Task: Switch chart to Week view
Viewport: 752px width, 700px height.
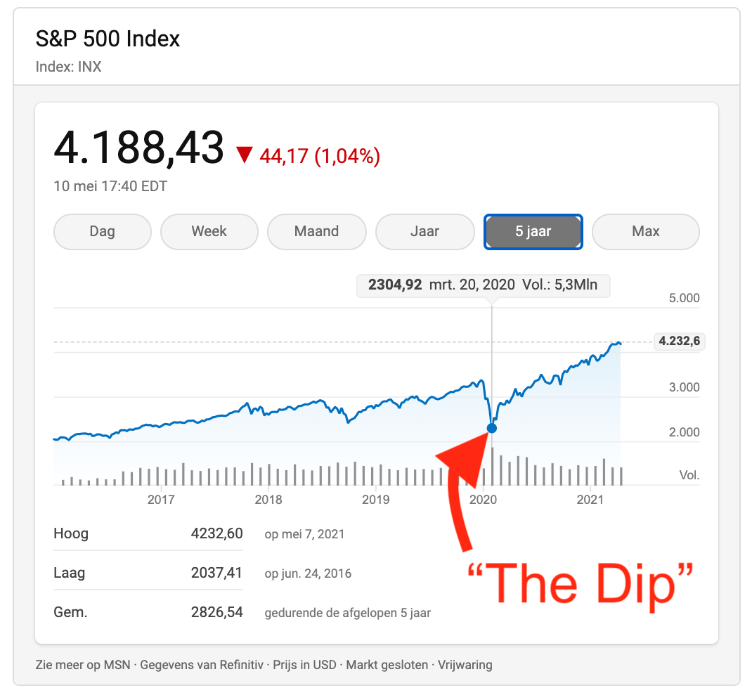Action: click(209, 231)
